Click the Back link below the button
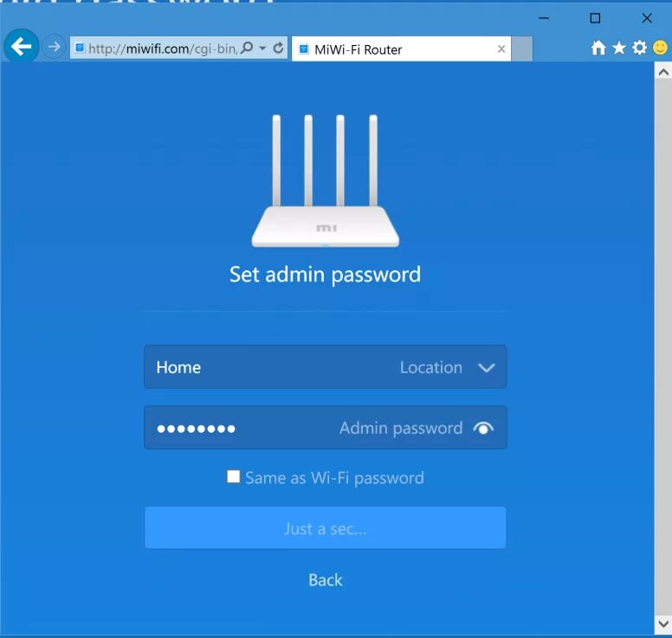Image resolution: width=672 pixels, height=638 pixels. [326, 580]
